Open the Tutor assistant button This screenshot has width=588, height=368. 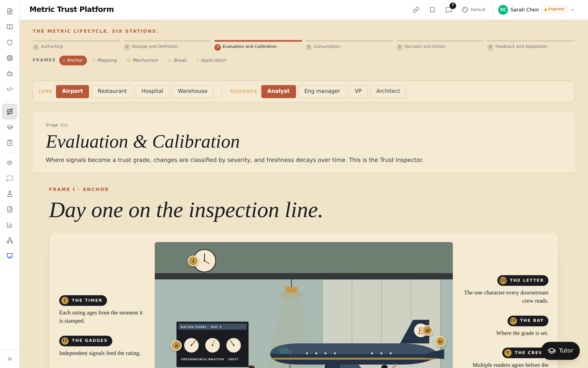tap(561, 351)
